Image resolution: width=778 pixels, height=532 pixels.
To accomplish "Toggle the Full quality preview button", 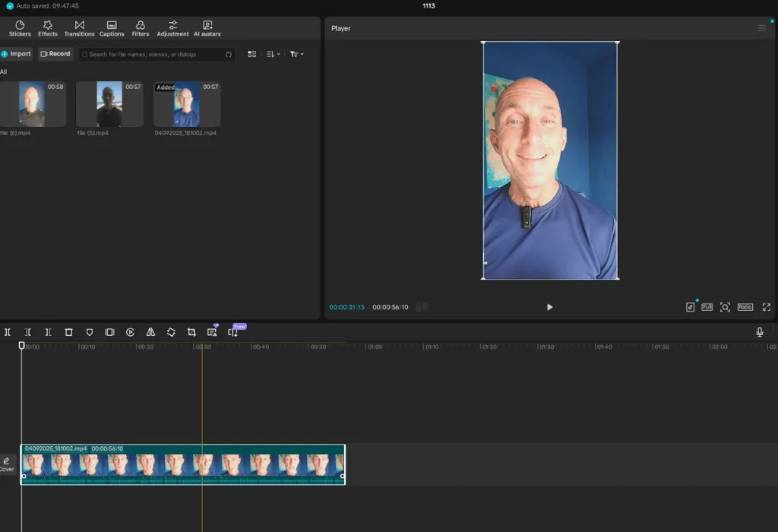I will (x=707, y=307).
